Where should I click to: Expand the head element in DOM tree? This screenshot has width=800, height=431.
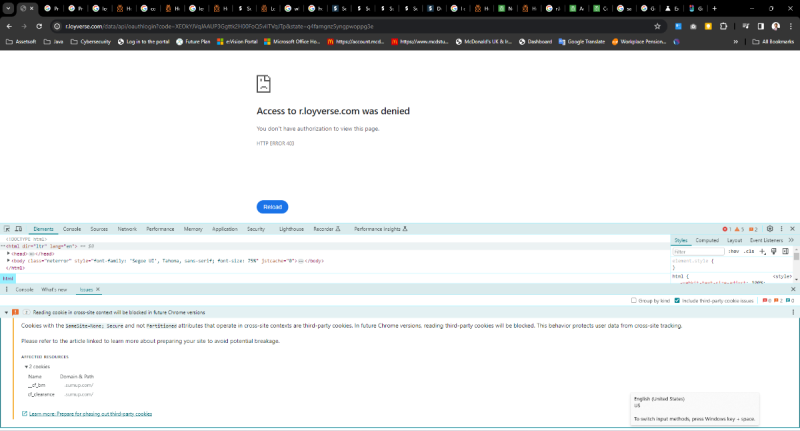coord(9,253)
